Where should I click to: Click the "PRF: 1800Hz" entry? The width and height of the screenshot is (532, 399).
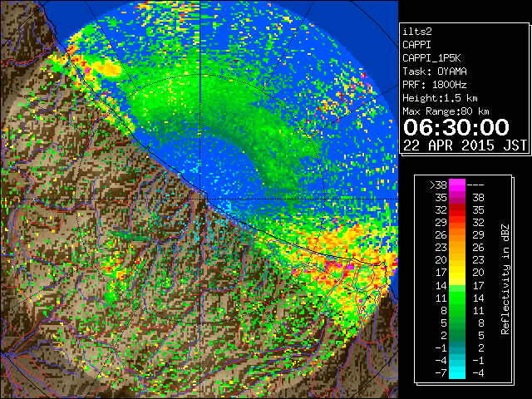434,85
